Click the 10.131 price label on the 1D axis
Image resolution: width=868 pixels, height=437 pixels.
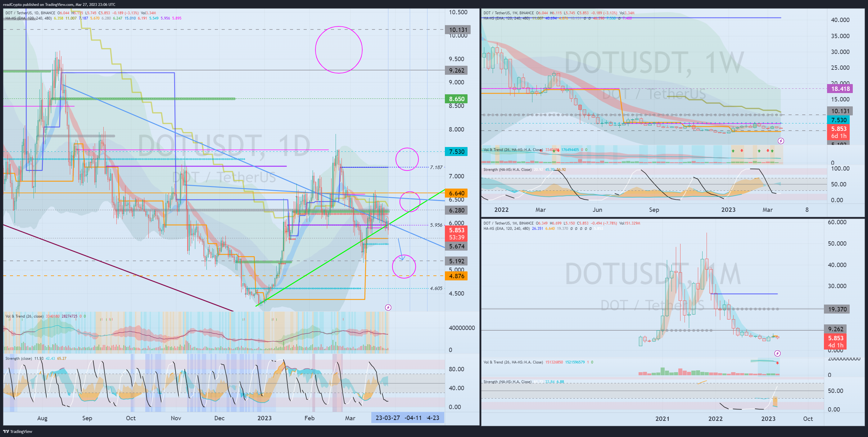pyautogui.click(x=458, y=30)
